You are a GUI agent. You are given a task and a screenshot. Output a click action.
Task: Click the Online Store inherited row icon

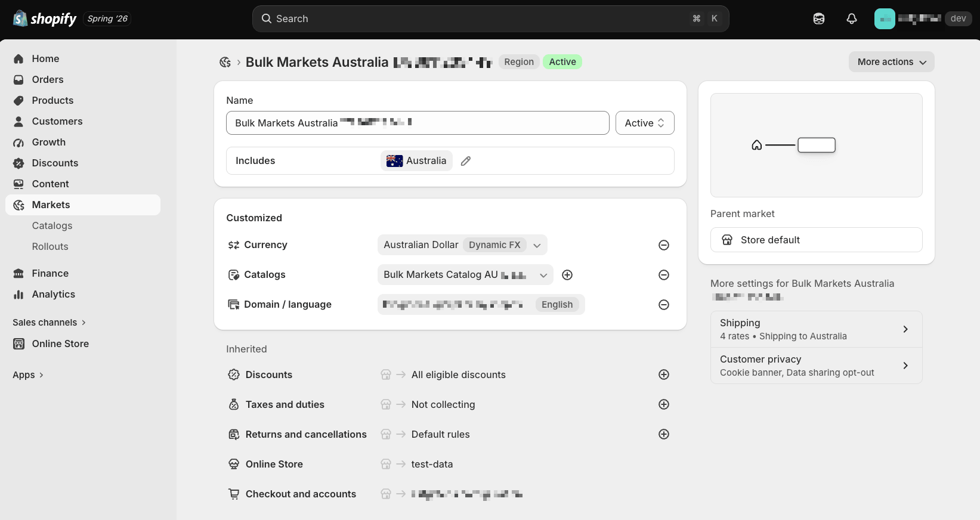(x=234, y=464)
